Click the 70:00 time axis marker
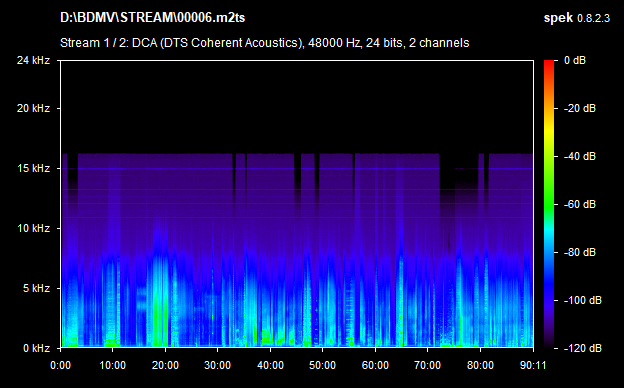 pos(427,365)
